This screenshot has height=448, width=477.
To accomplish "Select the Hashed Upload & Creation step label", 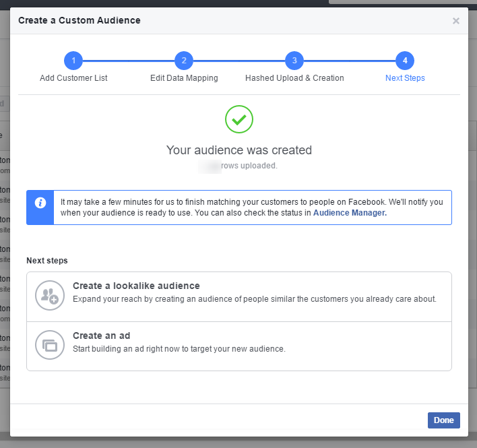I will (x=294, y=78).
